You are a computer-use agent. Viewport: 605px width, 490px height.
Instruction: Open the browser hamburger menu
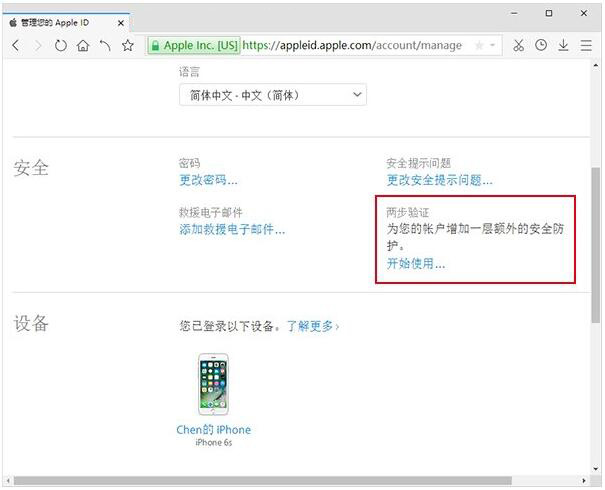click(x=586, y=46)
